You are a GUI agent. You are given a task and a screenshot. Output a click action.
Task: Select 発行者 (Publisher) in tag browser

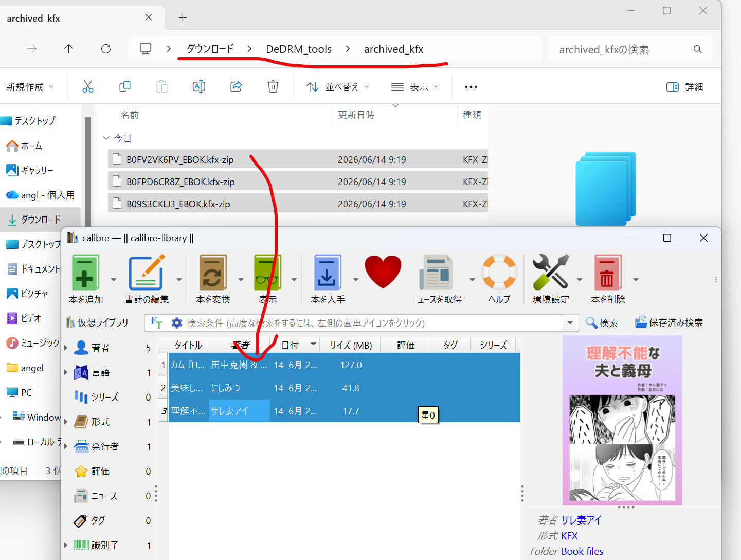point(105,446)
